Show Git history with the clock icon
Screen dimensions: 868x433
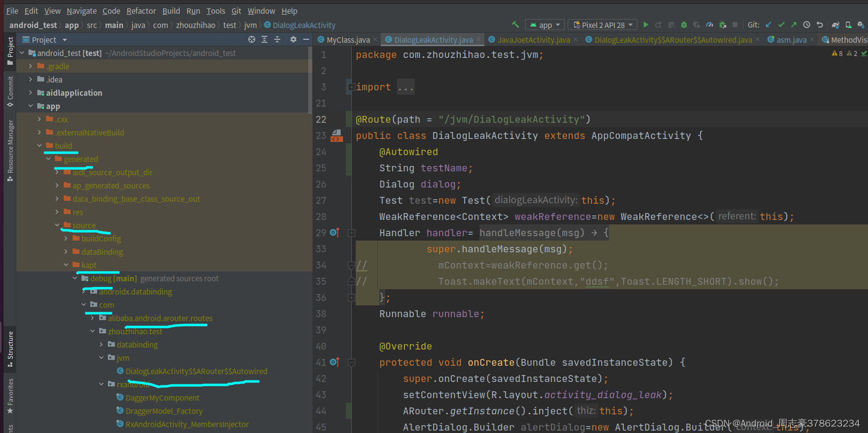[x=807, y=25]
